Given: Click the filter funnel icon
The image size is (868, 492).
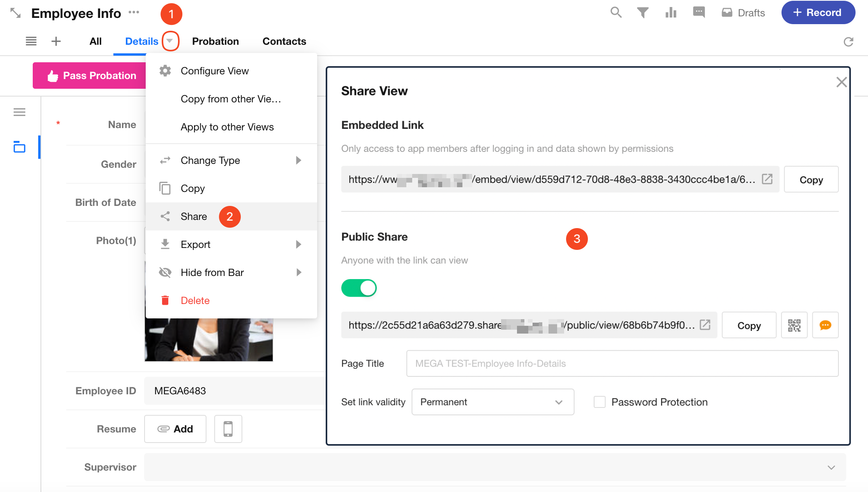Looking at the screenshot, I should click(643, 12).
